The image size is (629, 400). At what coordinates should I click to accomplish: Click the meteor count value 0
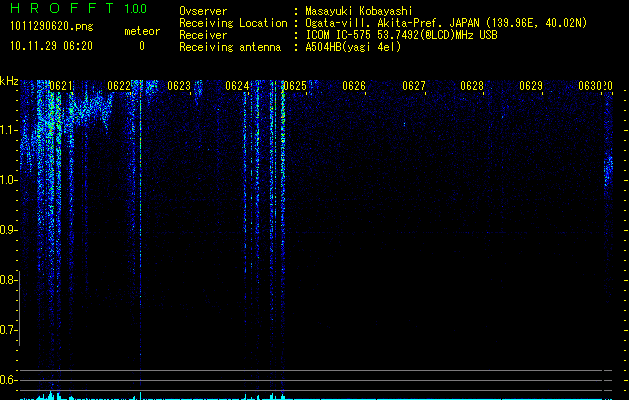coord(142,46)
